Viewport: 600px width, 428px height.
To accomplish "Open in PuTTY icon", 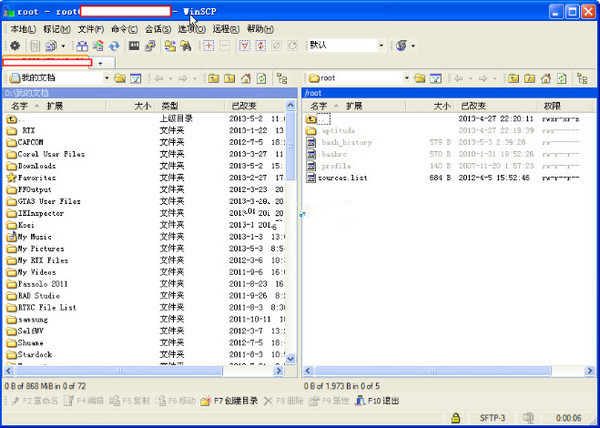I will coord(150,46).
